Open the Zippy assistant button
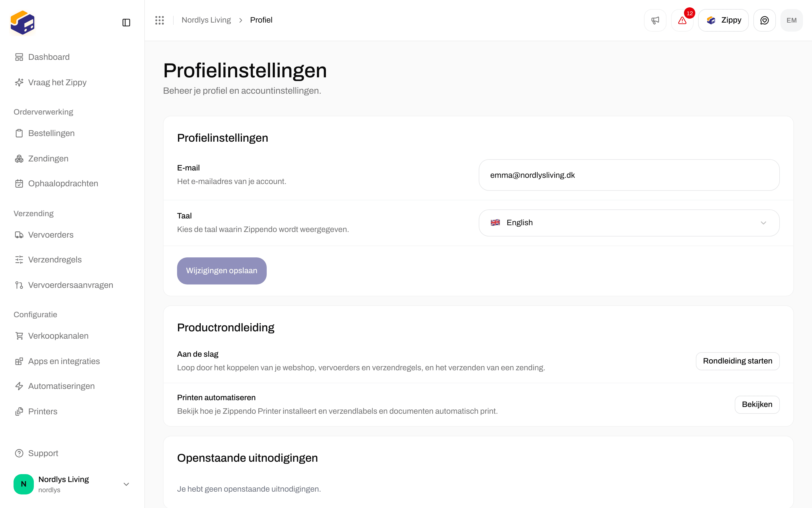812x508 pixels. (723, 20)
